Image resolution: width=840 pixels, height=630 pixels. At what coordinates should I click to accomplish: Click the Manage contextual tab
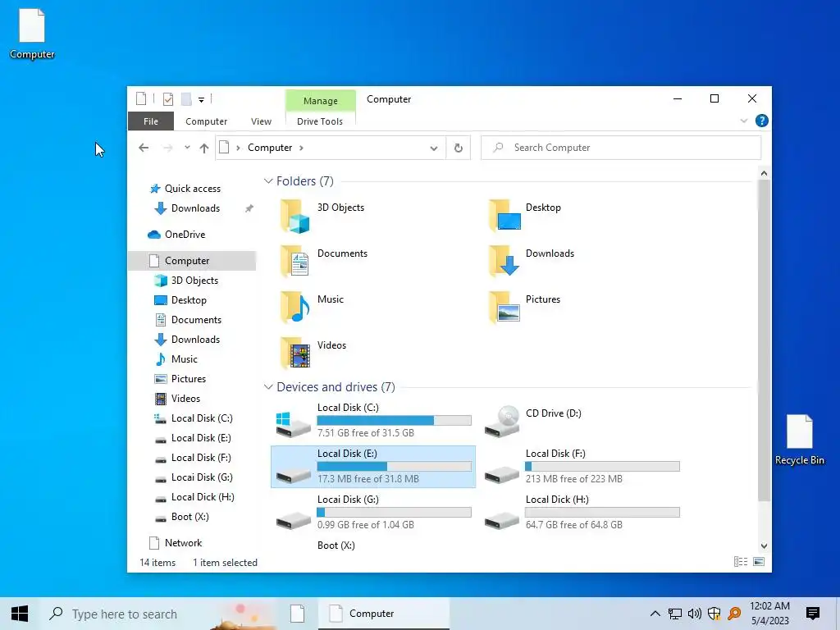[x=321, y=101]
